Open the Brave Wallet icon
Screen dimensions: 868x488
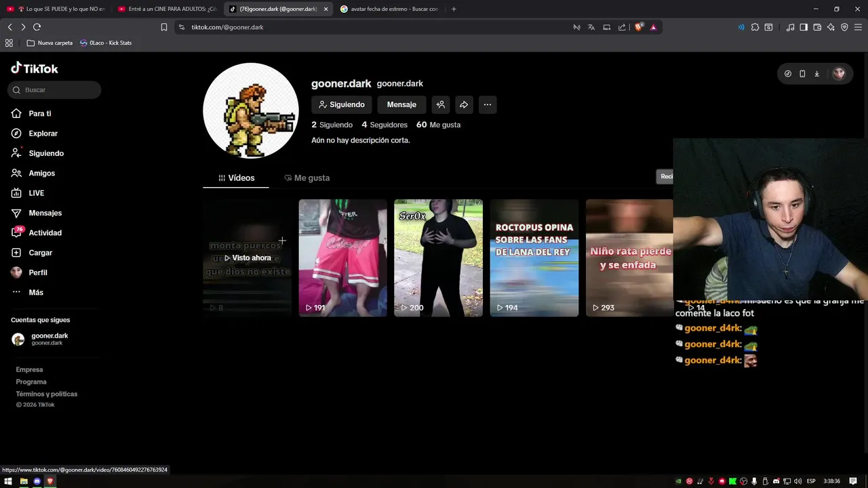tap(817, 27)
